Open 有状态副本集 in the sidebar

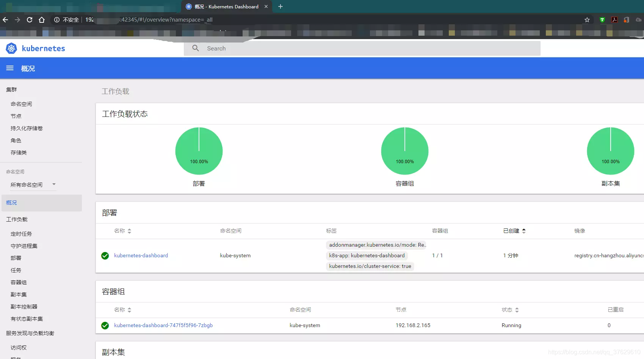click(x=27, y=319)
